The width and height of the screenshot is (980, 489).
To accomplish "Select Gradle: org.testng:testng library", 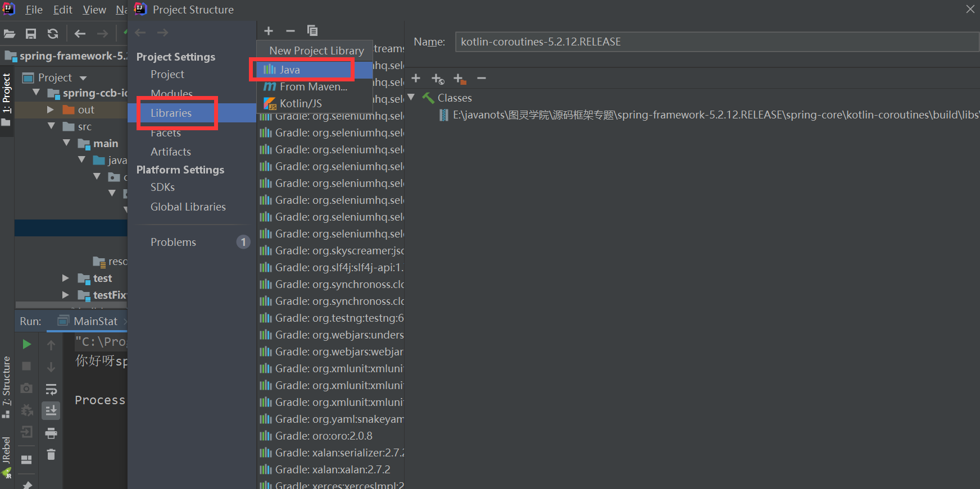I will pyautogui.click(x=332, y=318).
